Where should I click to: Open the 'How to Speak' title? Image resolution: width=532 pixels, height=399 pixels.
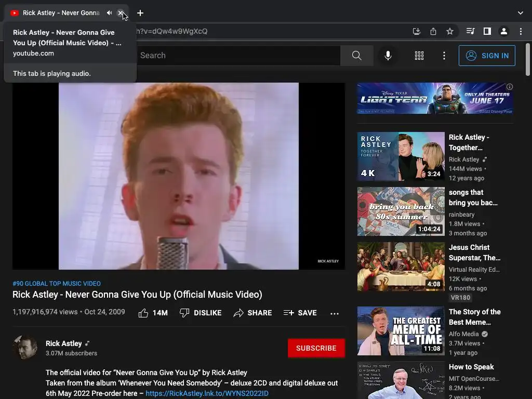coord(471,367)
